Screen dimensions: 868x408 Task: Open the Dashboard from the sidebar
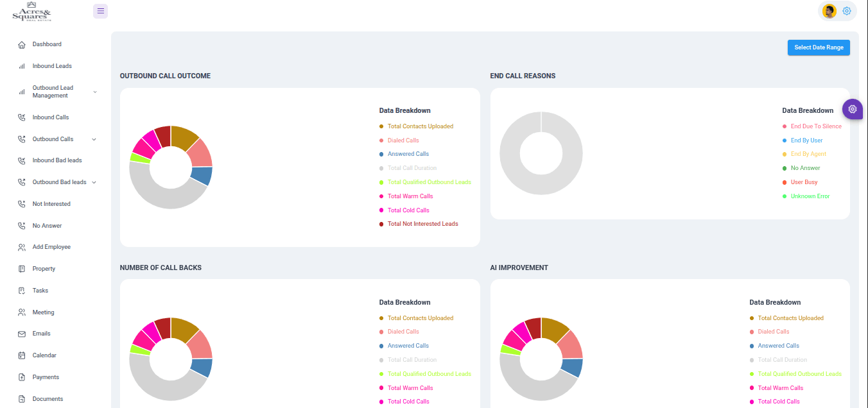(x=48, y=44)
